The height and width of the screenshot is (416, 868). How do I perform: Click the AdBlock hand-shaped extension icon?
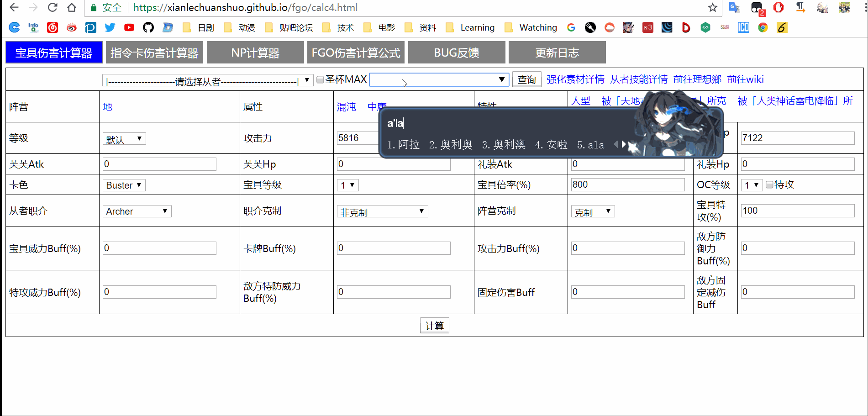pos(779,7)
